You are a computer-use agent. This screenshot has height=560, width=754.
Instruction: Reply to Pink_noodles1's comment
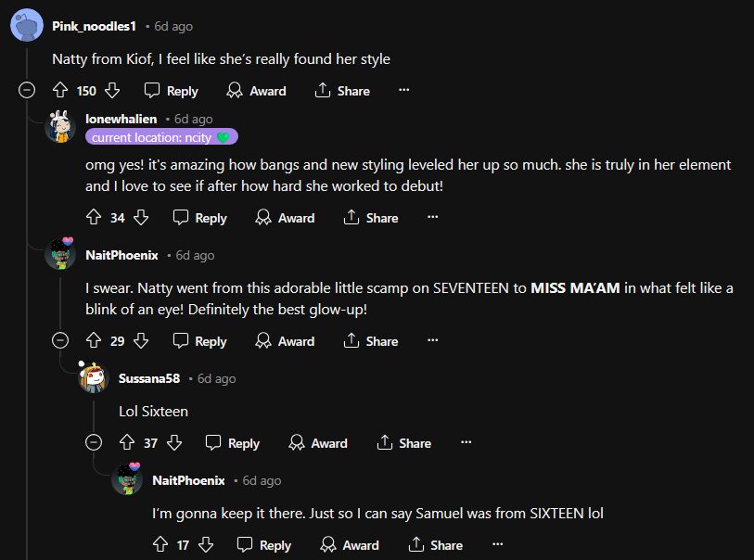click(172, 91)
